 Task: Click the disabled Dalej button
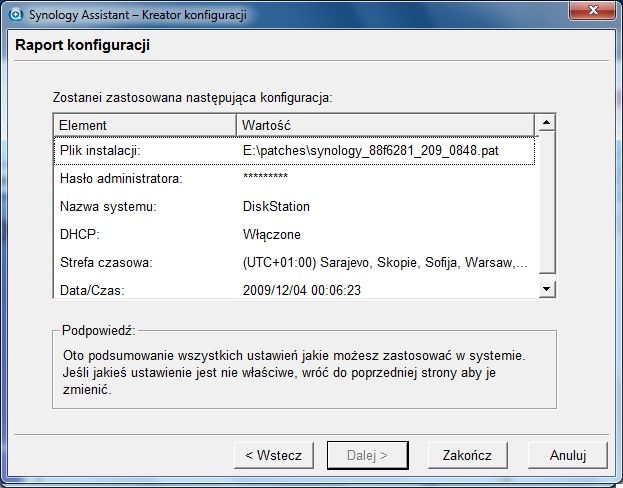pos(368,455)
